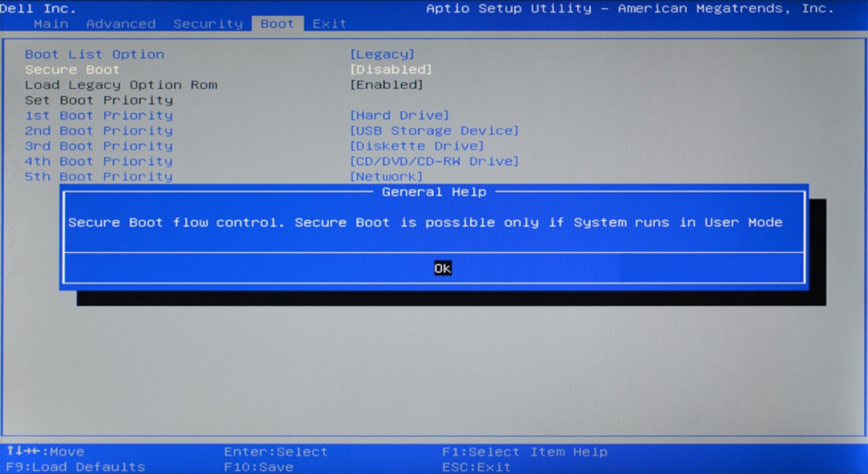The image size is (868, 474).
Task: Toggle Load Legacy Option Rom [Enabled] value
Action: (x=387, y=85)
